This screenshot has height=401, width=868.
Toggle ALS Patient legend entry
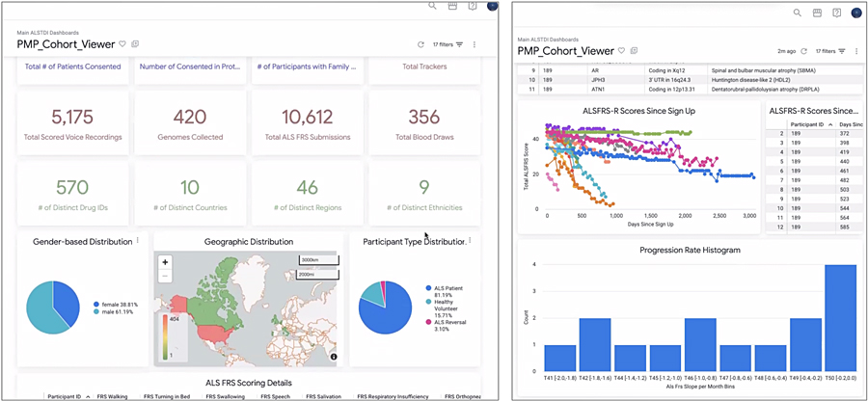click(x=444, y=291)
